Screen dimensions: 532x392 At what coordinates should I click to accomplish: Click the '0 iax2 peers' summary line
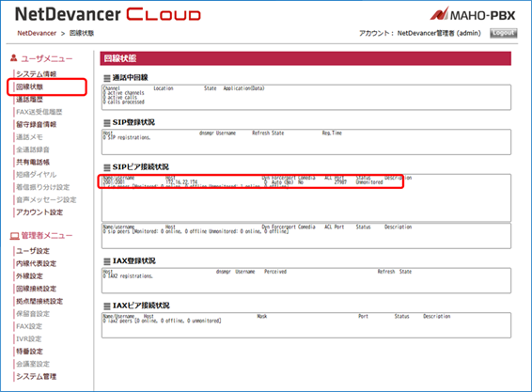[163, 321]
